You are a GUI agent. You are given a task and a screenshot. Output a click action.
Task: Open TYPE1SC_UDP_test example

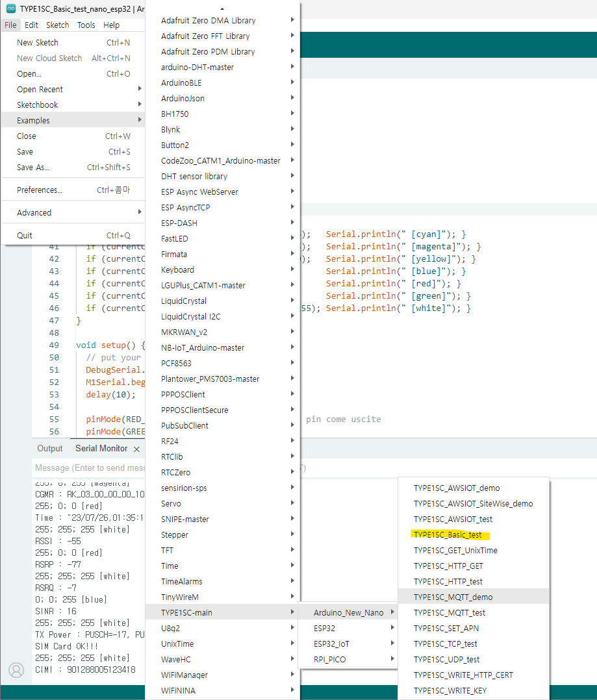click(474, 659)
